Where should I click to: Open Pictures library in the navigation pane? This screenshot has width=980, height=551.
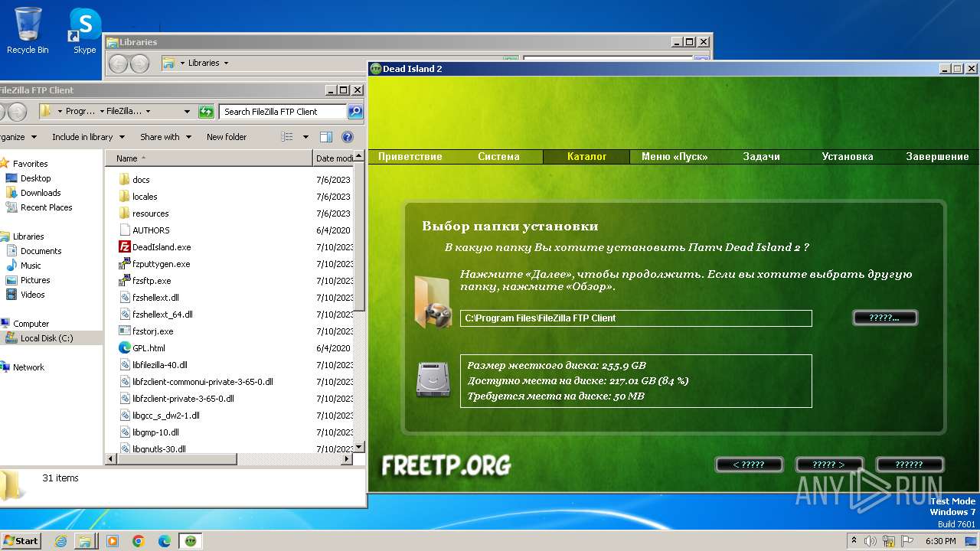pyautogui.click(x=35, y=280)
